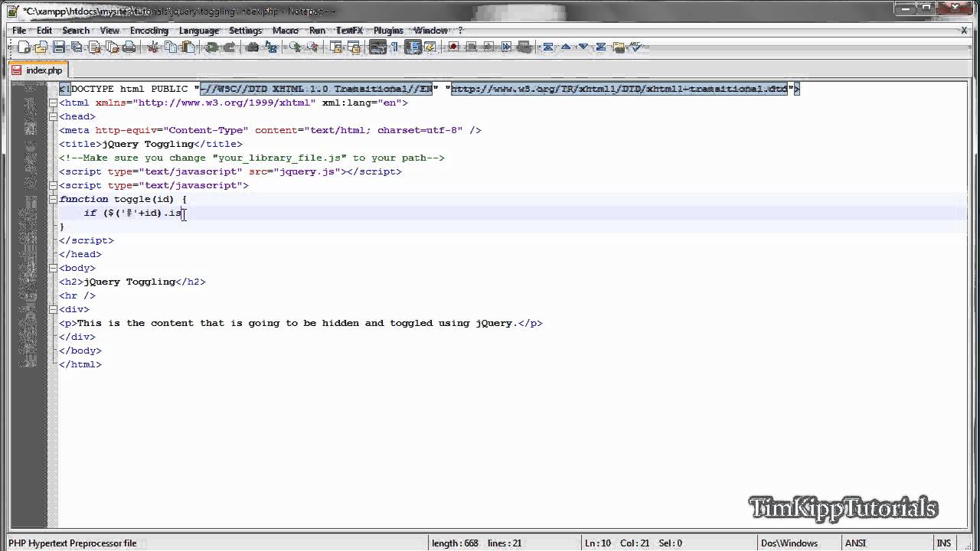The width and height of the screenshot is (980, 551).
Task: Click the Close All toolbar icon
Action: pos(112,47)
